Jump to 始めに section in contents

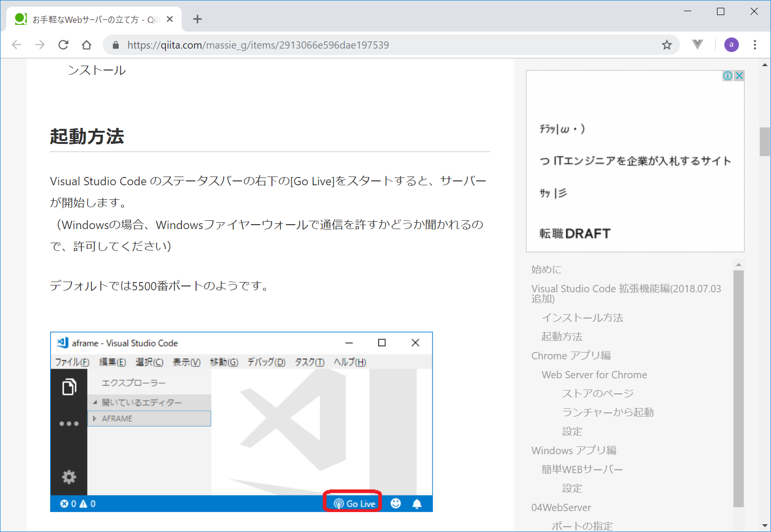[546, 269]
